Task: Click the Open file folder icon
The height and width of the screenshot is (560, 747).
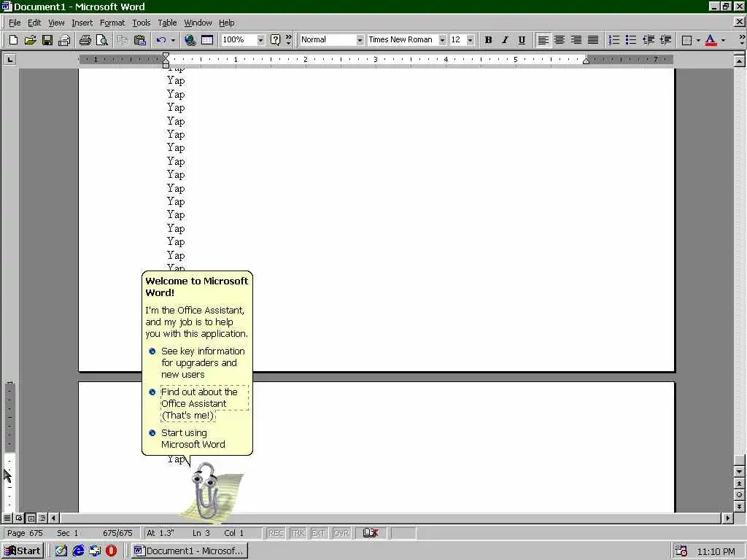Action: coord(30,40)
